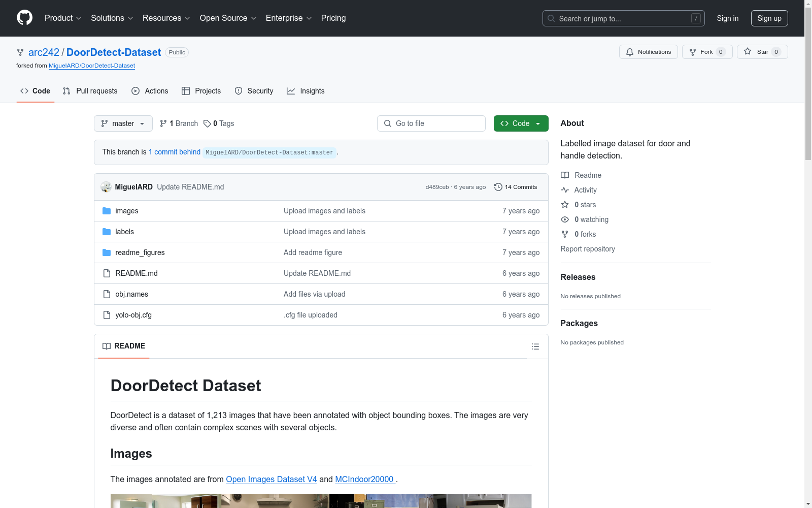Click the Go to file input
Image resolution: width=812 pixels, height=508 pixels.
point(431,123)
